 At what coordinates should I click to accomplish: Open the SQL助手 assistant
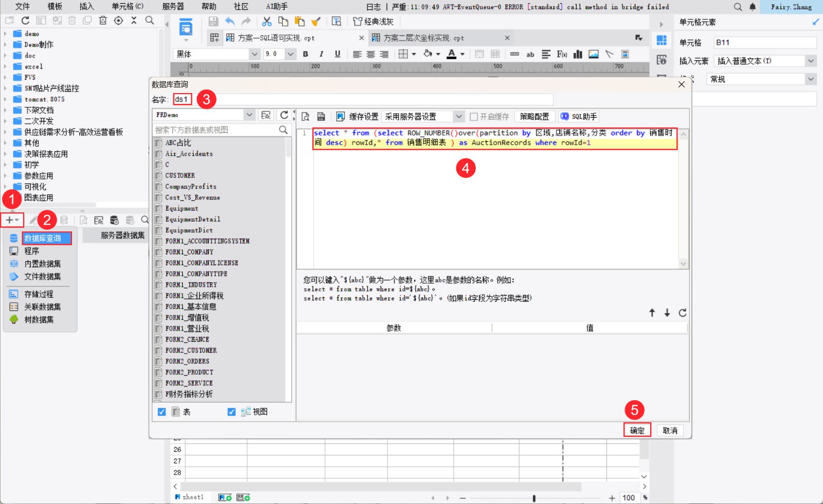tap(579, 117)
